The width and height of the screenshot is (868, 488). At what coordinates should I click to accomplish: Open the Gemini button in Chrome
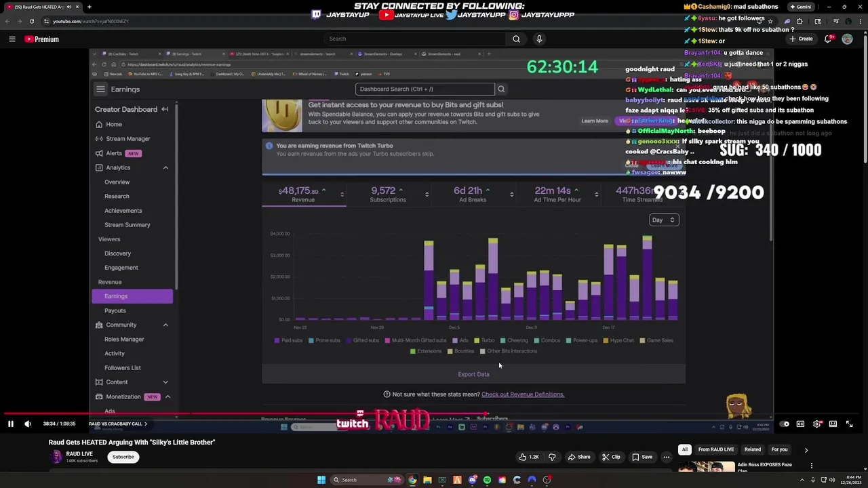(x=800, y=7)
